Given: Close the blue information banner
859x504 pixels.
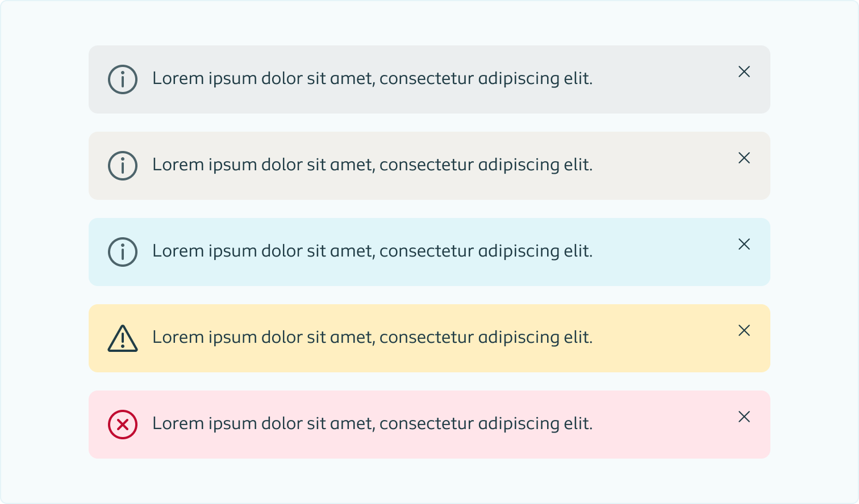Looking at the screenshot, I should (744, 244).
